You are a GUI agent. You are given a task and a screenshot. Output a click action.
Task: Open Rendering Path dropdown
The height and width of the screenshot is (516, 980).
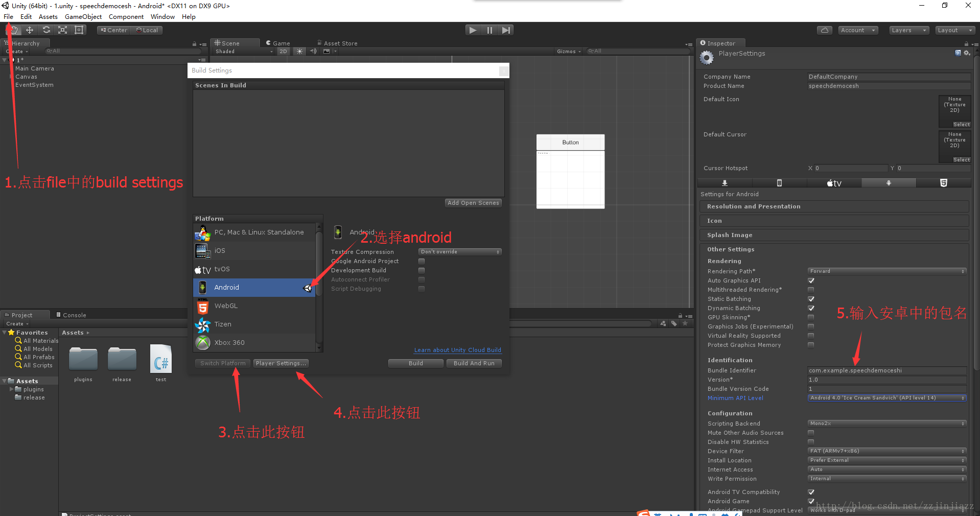point(887,271)
